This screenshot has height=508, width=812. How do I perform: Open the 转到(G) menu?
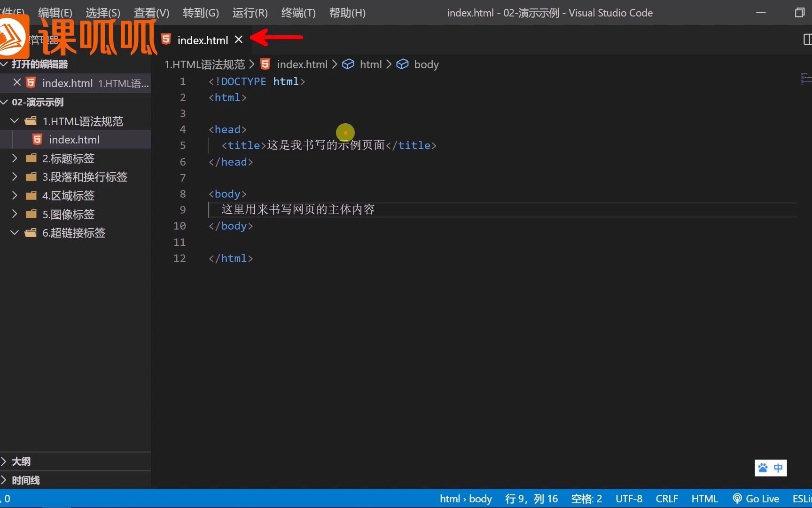(x=201, y=13)
